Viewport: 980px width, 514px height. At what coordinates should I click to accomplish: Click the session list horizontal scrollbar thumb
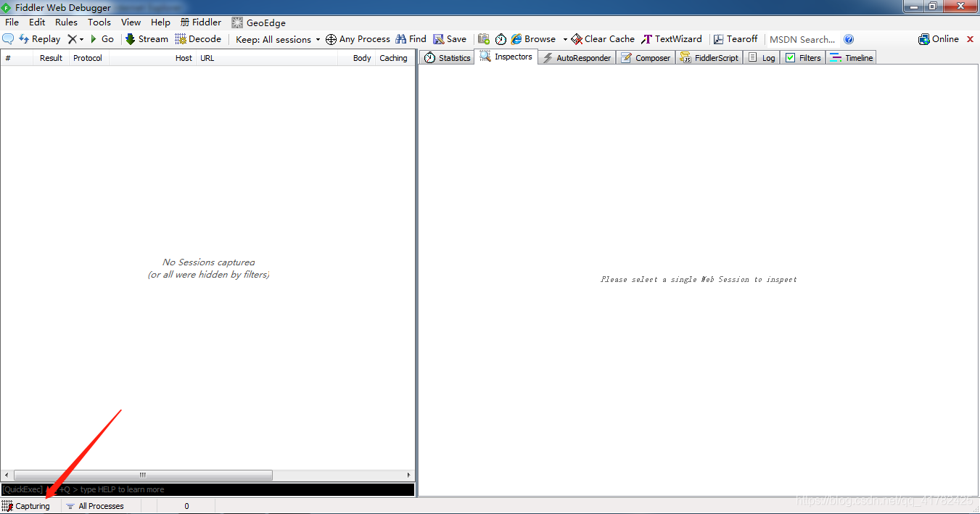point(143,476)
